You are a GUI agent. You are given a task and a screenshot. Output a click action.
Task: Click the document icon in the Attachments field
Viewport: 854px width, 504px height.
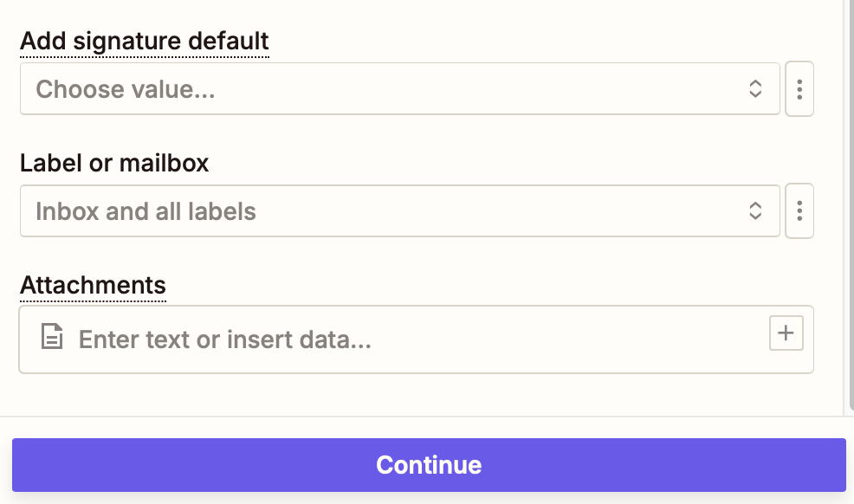(53, 338)
